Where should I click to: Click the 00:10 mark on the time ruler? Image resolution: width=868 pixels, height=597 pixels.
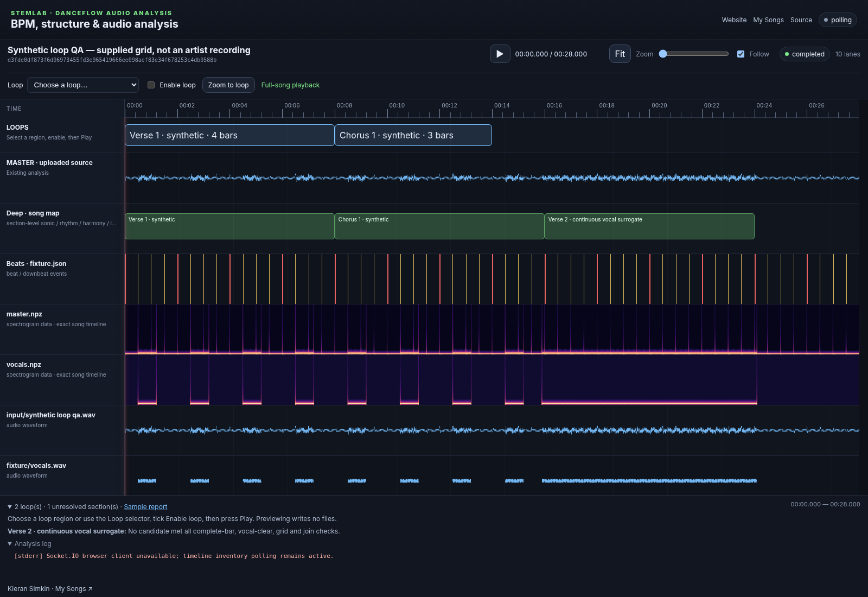[397, 105]
